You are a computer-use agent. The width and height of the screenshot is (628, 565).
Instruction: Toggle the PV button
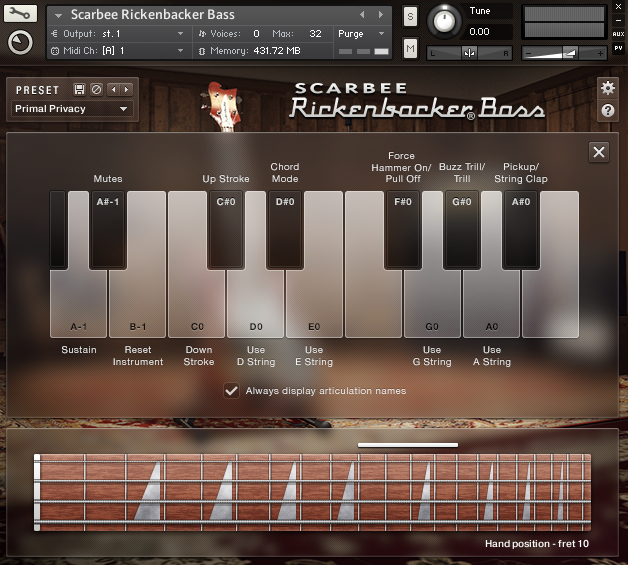pos(618,48)
